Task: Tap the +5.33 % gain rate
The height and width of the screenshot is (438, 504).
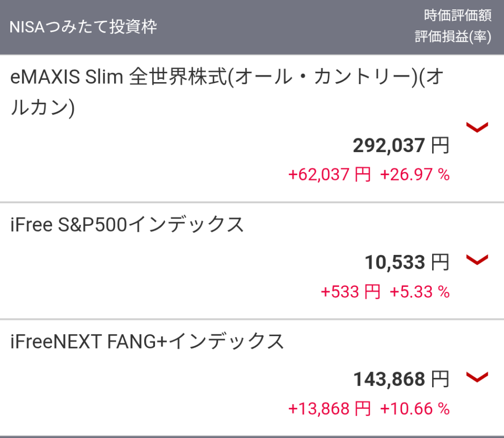Action: point(420,292)
